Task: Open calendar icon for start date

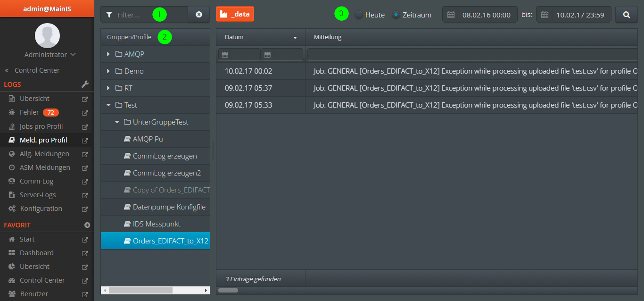Action: pos(451,15)
